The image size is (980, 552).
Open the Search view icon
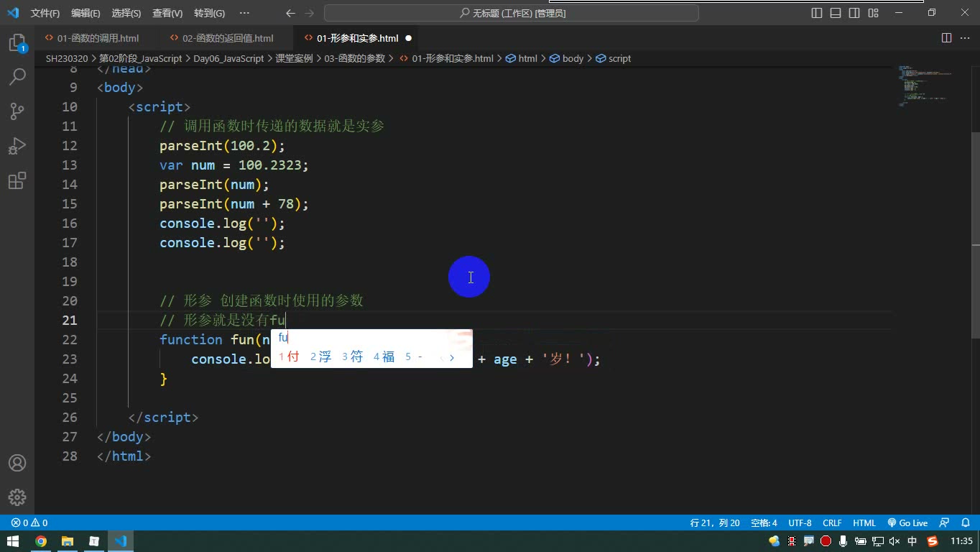point(17,77)
